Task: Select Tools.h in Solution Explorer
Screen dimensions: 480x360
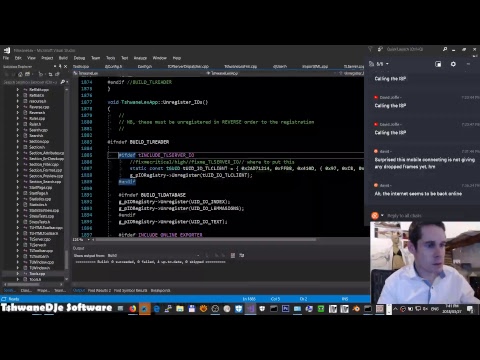Action: click(x=35, y=279)
